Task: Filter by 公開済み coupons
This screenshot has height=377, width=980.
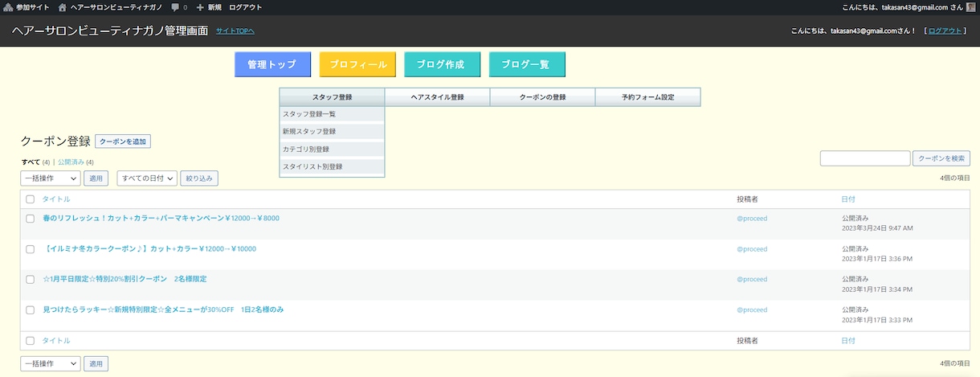Action: click(x=72, y=162)
